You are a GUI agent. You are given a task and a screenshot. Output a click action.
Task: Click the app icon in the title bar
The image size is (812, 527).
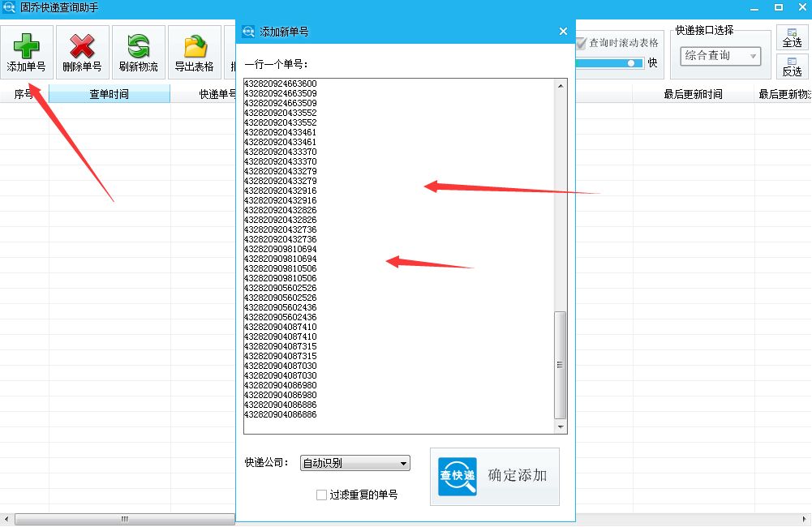(8, 7)
